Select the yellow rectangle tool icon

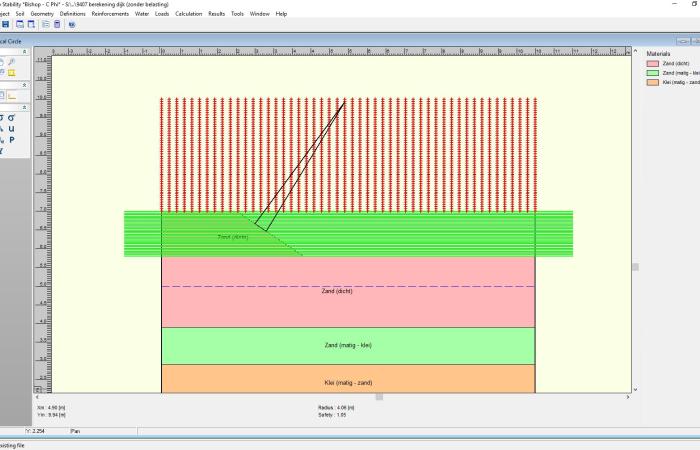coord(11,73)
